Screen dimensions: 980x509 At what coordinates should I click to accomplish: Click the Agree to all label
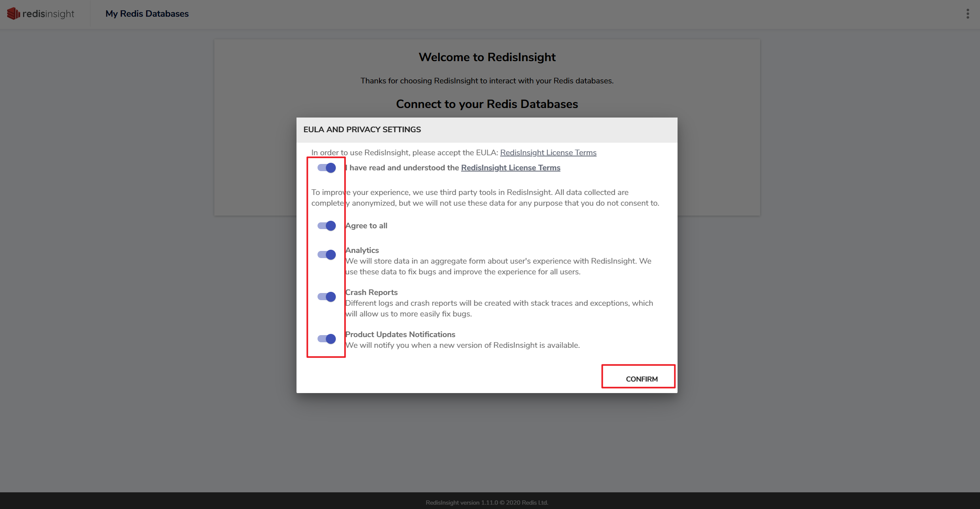pyautogui.click(x=366, y=226)
